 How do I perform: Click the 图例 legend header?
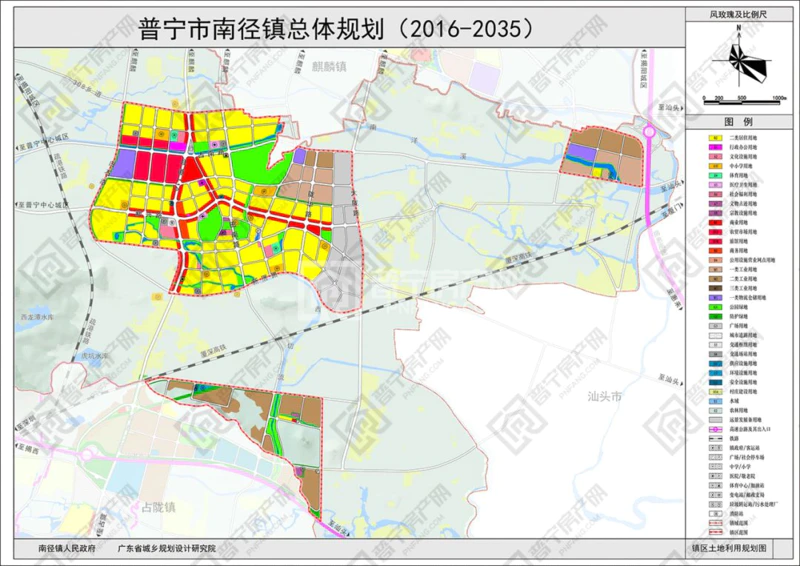[739, 119]
